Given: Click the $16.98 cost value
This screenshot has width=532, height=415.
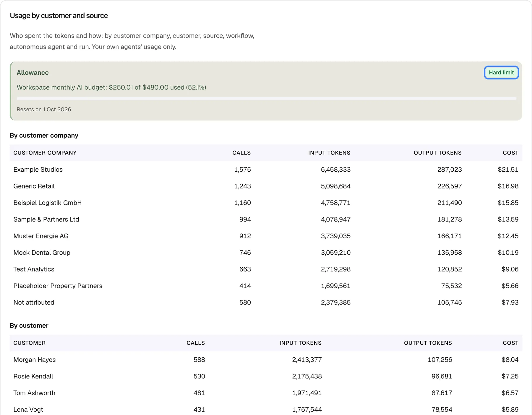Looking at the screenshot, I should [x=508, y=186].
